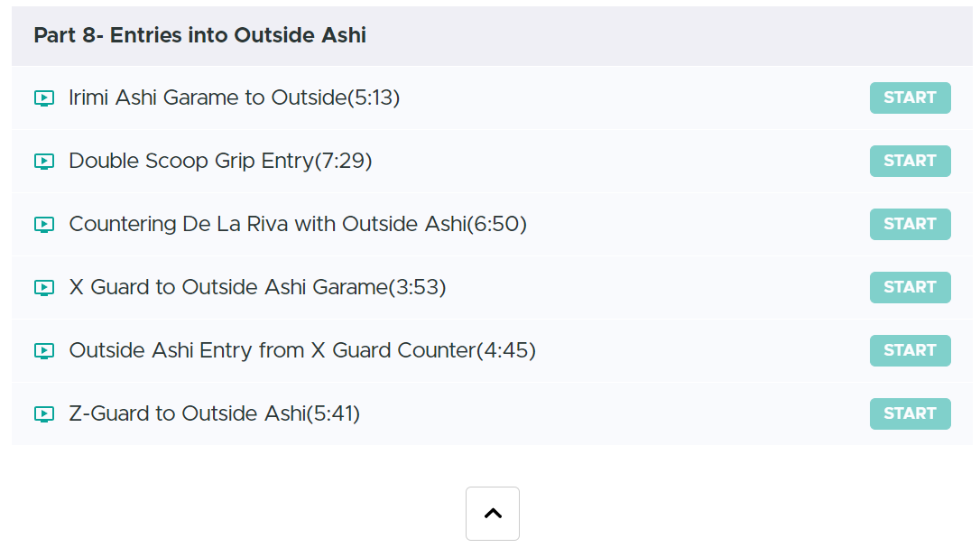This screenshot has height=557, width=980.
Task: Open the Z-Guard to Outside Ashi(5:41) title
Action: point(214,413)
